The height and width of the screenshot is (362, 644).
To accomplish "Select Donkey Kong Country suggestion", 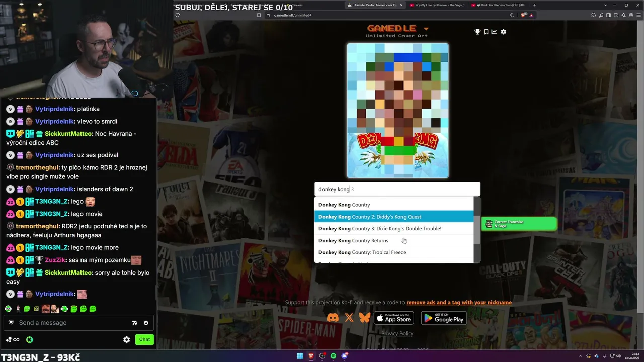I will point(394,205).
